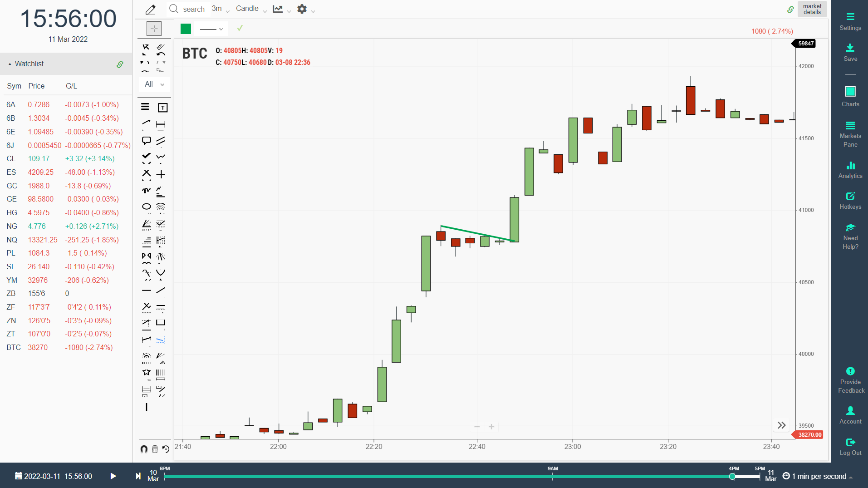
Task: Expand the All drawings filter dropdown
Action: 154,84
